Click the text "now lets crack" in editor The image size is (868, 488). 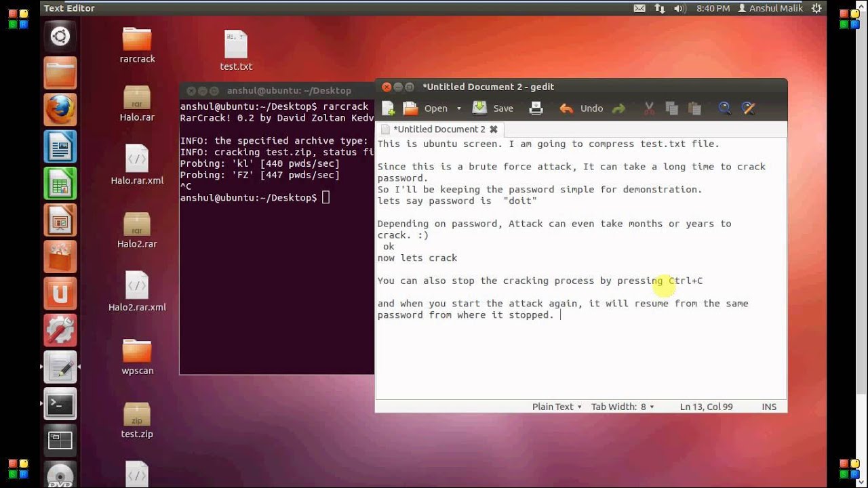[417, 258]
